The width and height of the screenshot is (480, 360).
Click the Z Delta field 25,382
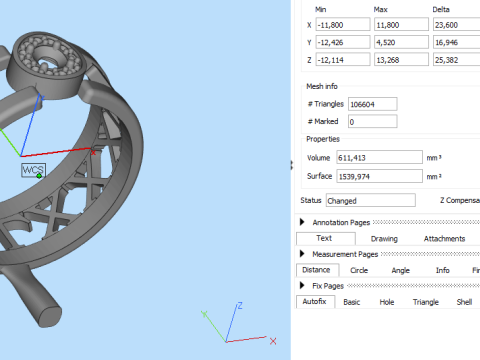pos(457,60)
